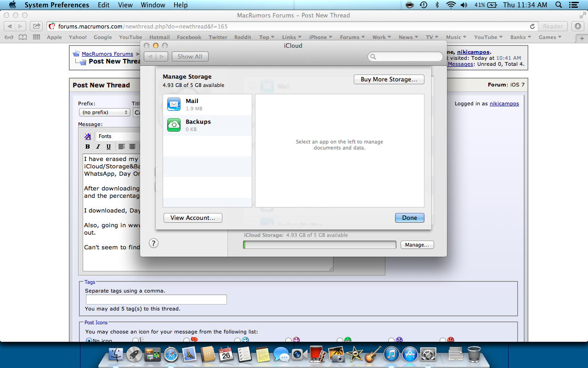Open Mission Control in the Dock

click(153, 355)
